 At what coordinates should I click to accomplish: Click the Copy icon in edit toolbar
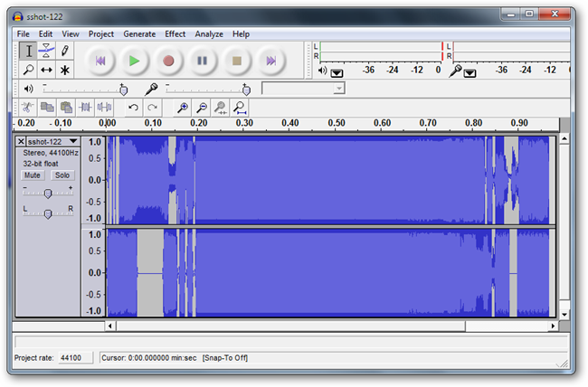(47, 108)
